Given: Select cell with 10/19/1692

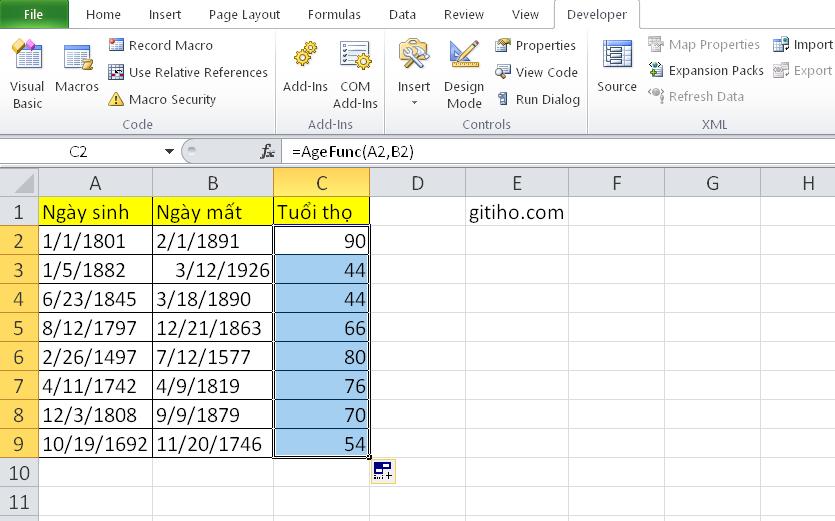Looking at the screenshot, I should pyautogui.click(x=95, y=444).
